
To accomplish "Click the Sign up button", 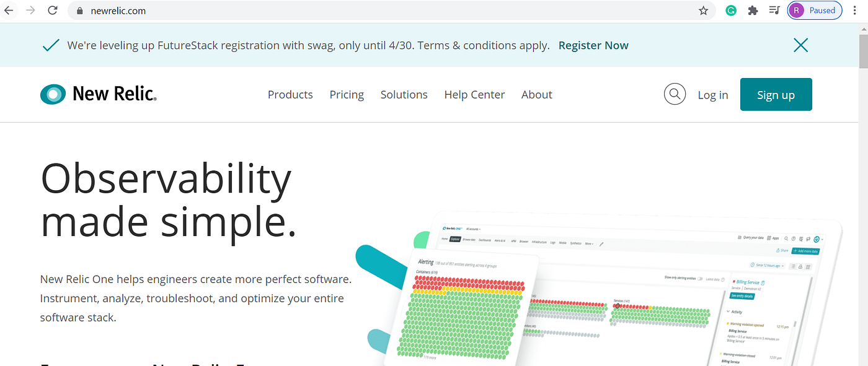I will click(776, 94).
